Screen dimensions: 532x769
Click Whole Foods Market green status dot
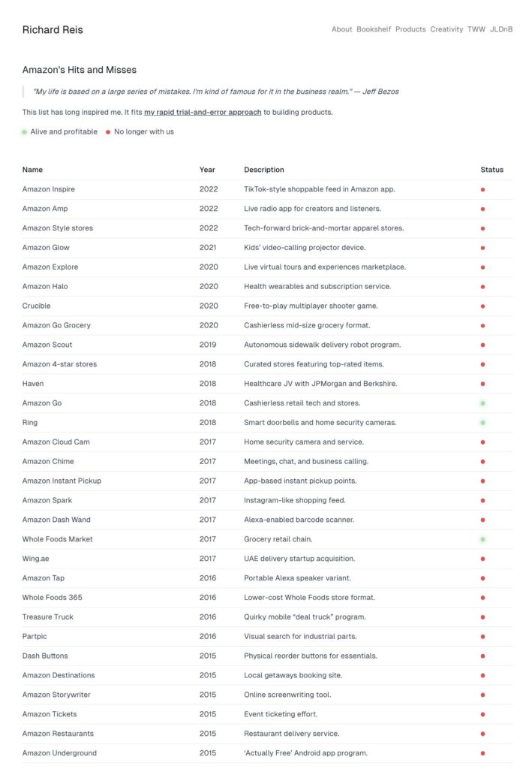[482, 539]
